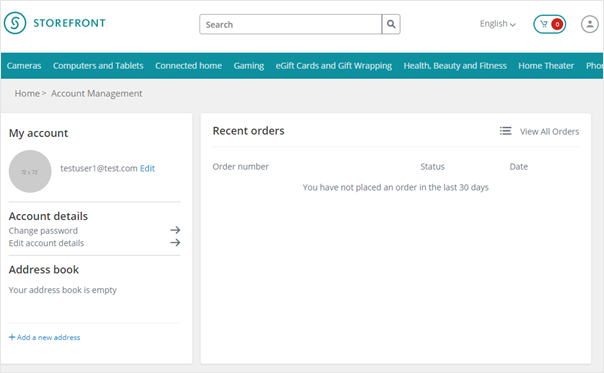Screen dimensions: 604x373
Task: Click the arrow next to Change password
Action: click(x=175, y=230)
